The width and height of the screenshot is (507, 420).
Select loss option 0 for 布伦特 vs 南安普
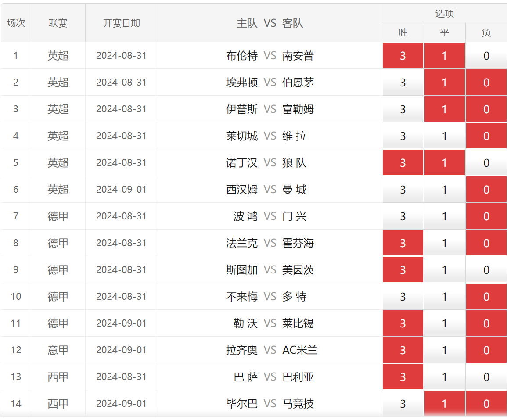tap(486, 55)
